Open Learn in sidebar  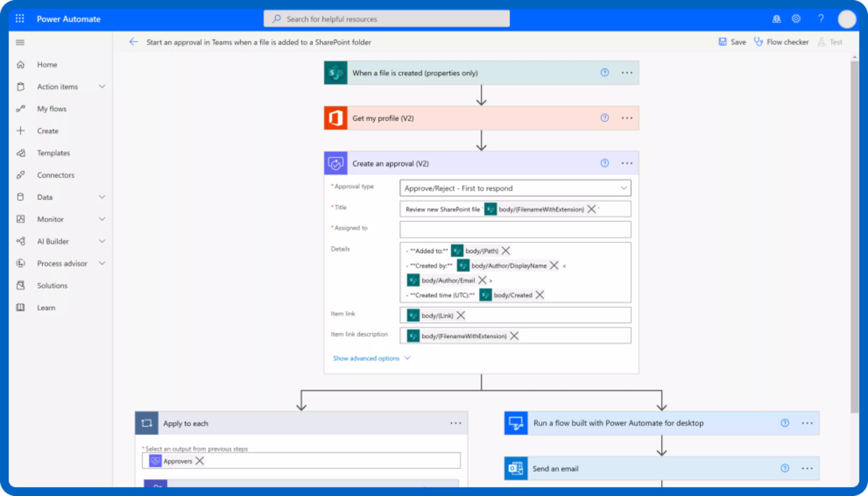click(x=46, y=308)
